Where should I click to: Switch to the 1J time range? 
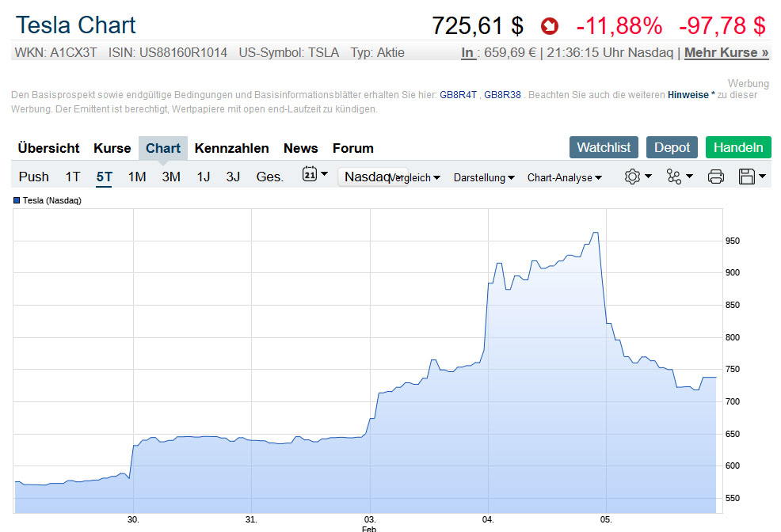point(204,177)
